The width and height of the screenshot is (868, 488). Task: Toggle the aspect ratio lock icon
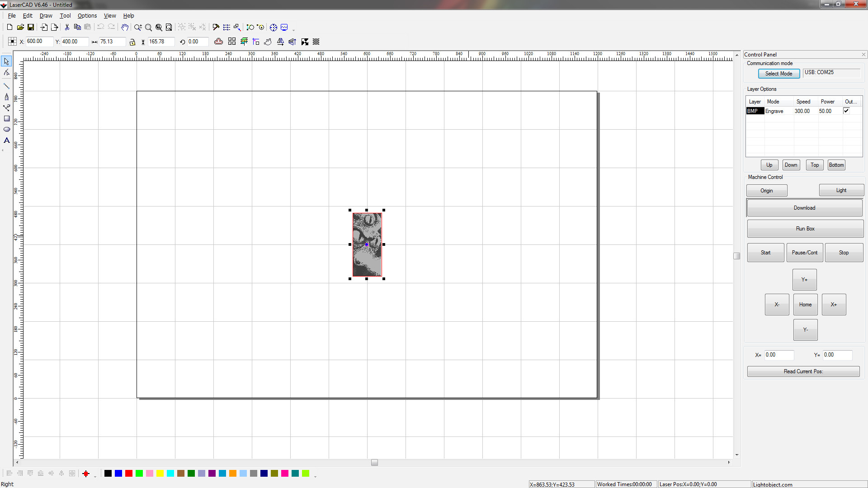click(x=132, y=42)
